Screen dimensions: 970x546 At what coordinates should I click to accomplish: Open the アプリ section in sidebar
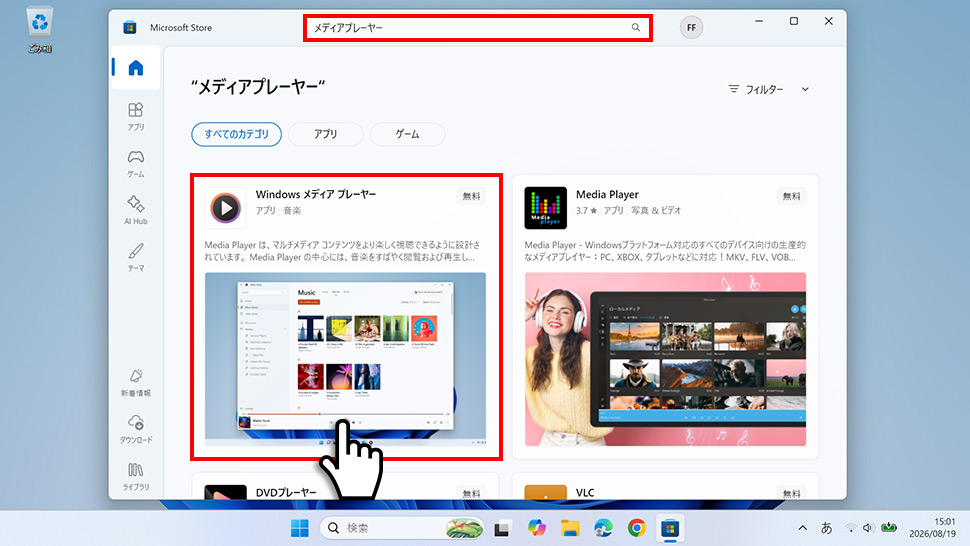pos(135,116)
